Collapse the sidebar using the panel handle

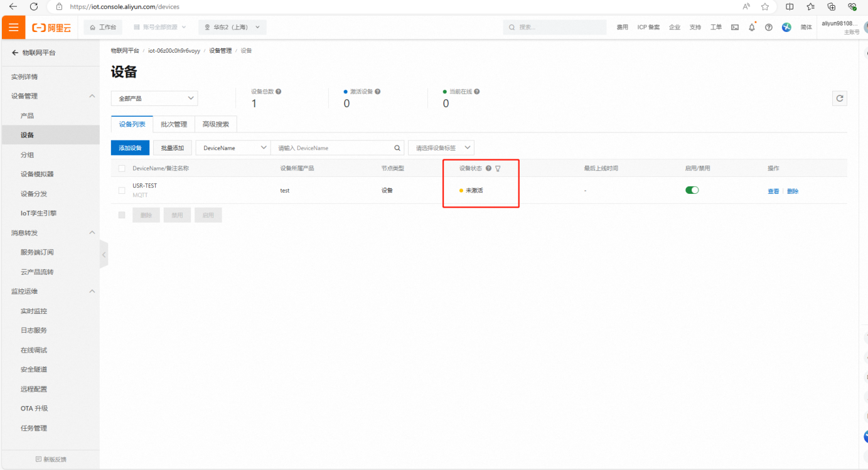tap(104, 255)
